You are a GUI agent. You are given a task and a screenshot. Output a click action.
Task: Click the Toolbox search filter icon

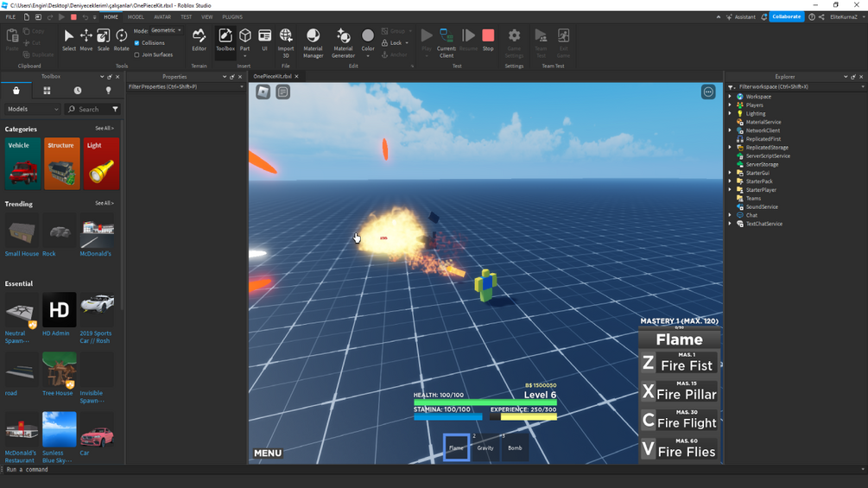pos(115,109)
